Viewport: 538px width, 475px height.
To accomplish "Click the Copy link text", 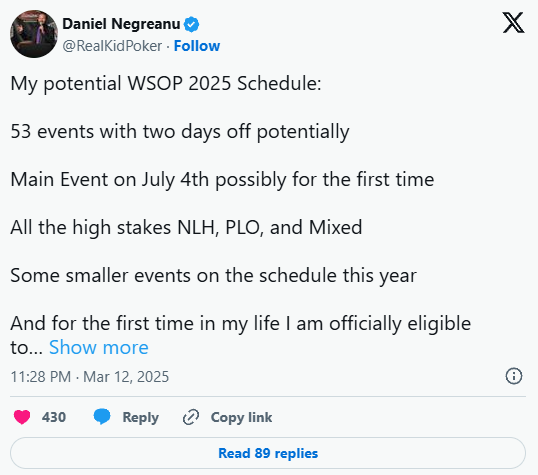I will pyautogui.click(x=241, y=417).
